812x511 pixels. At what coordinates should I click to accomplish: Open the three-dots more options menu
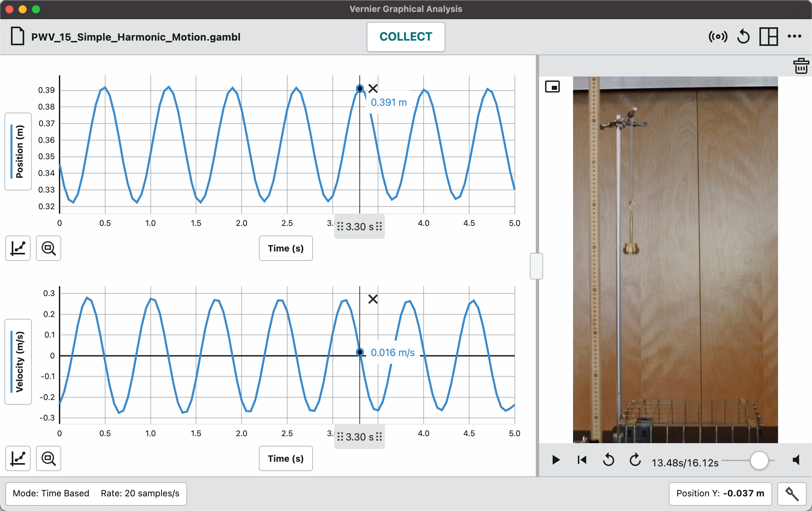794,36
